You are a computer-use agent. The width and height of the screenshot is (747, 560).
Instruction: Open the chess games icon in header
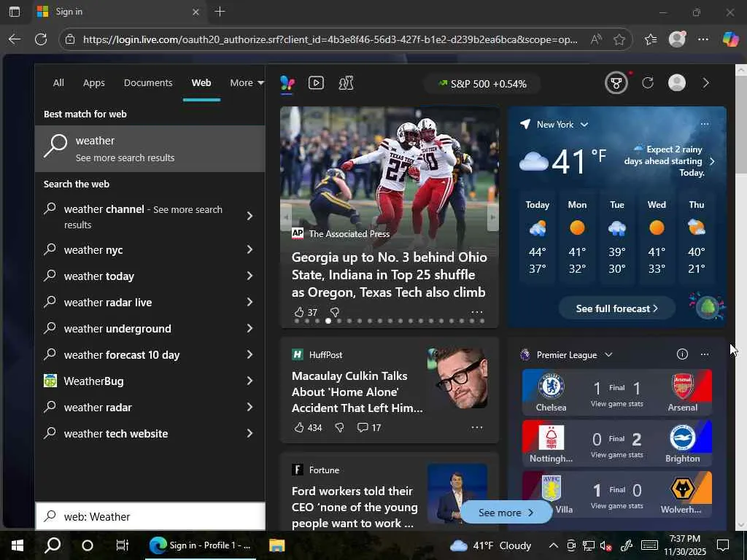point(346,83)
